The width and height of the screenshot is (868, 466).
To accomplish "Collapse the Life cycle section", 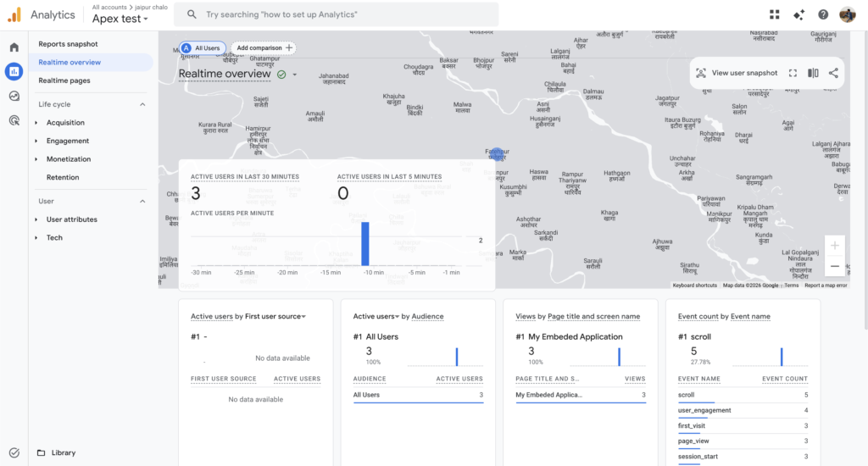I will tap(142, 104).
